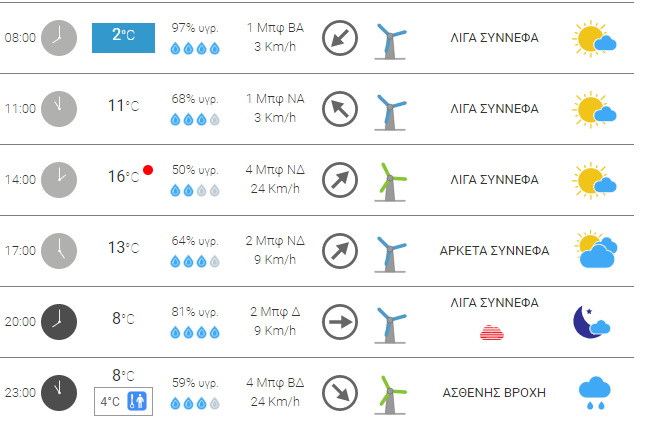The height and width of the screenshot is (427, 651).
Task: Click the moon and cloud icon at 20:00
Action: (591, 322)
